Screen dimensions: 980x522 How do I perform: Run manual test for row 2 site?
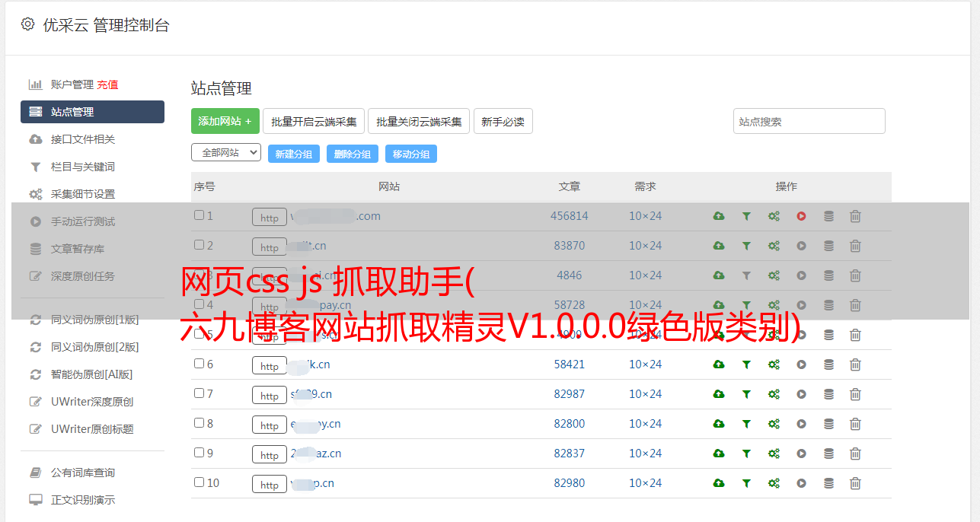[x=801, y=246]
